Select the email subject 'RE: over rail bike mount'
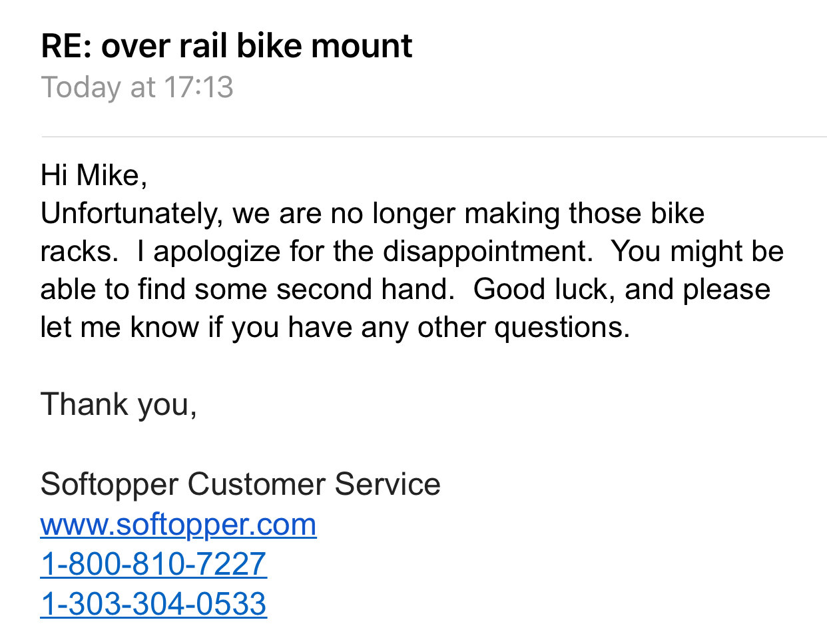827x644 pixels. 226,47
